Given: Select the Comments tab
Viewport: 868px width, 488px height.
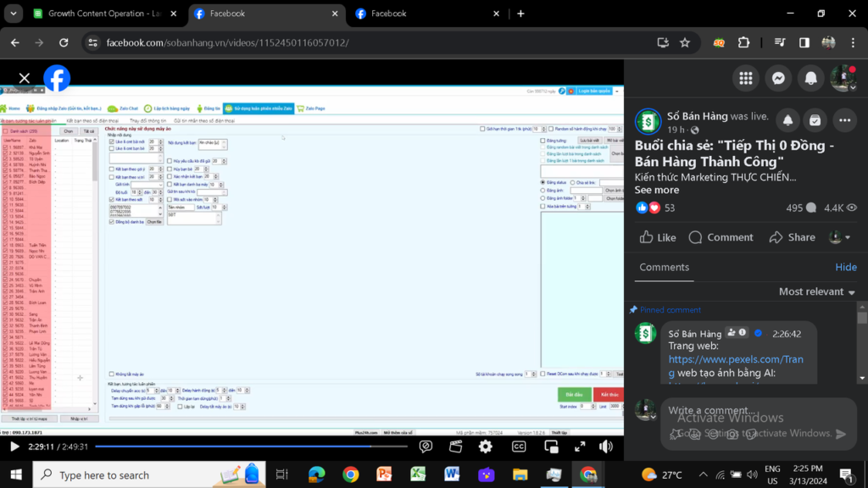Looking at the screenshot, I should (664, 267).
